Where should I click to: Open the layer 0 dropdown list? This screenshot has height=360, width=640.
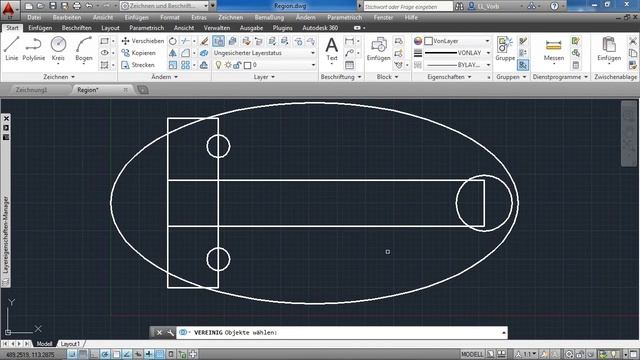tap(313, 65)
